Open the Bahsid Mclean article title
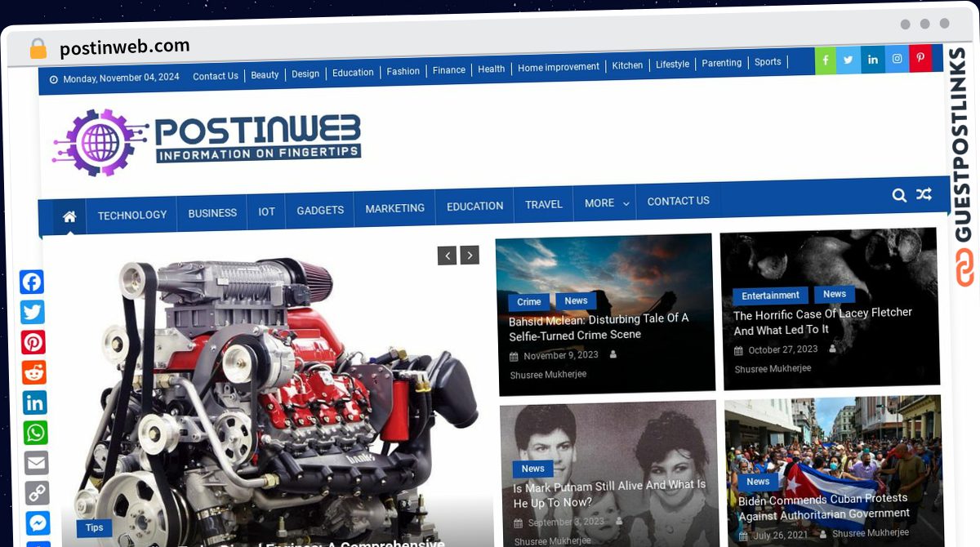 pos(599,327)
